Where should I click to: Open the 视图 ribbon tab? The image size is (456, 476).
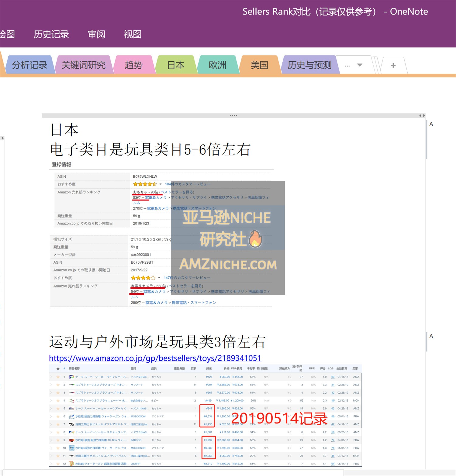133,34
